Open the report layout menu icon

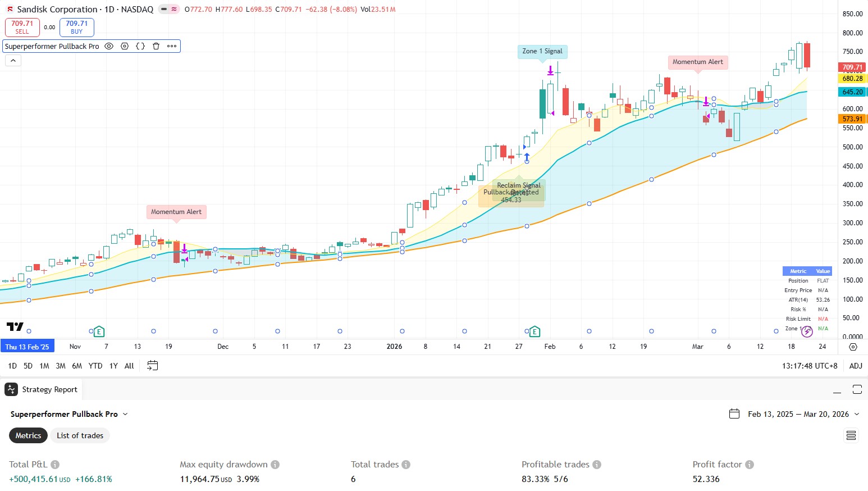851,435
